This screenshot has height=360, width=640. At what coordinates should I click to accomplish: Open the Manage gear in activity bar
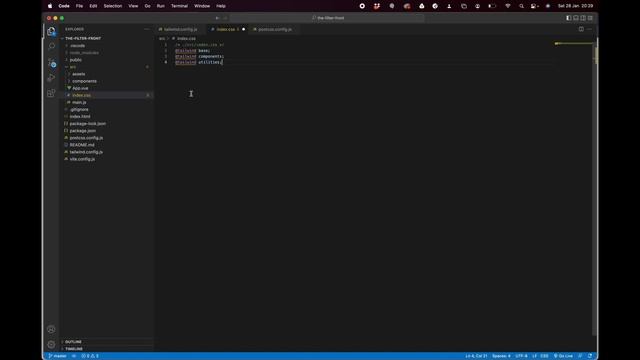click(51, 344)
